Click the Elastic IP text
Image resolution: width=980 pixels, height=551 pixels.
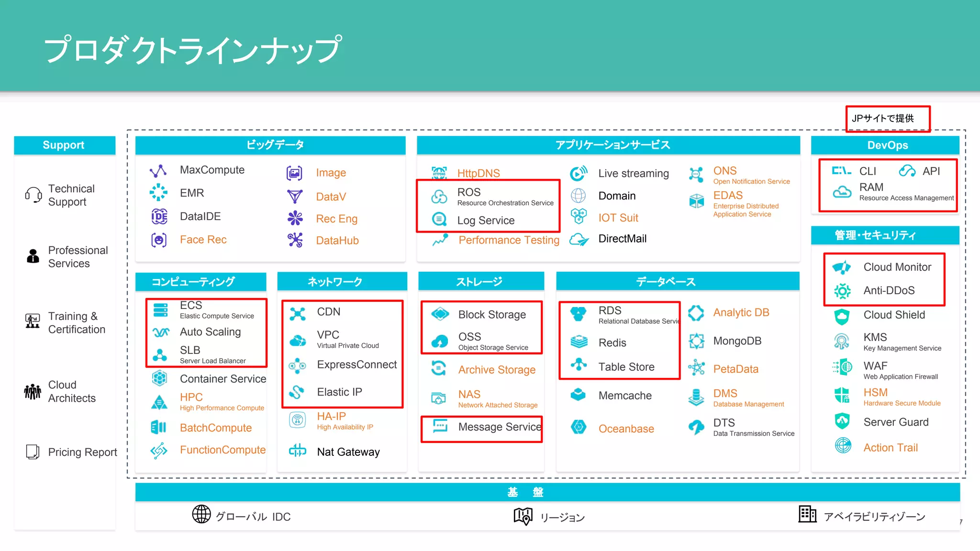pos(339,392)
